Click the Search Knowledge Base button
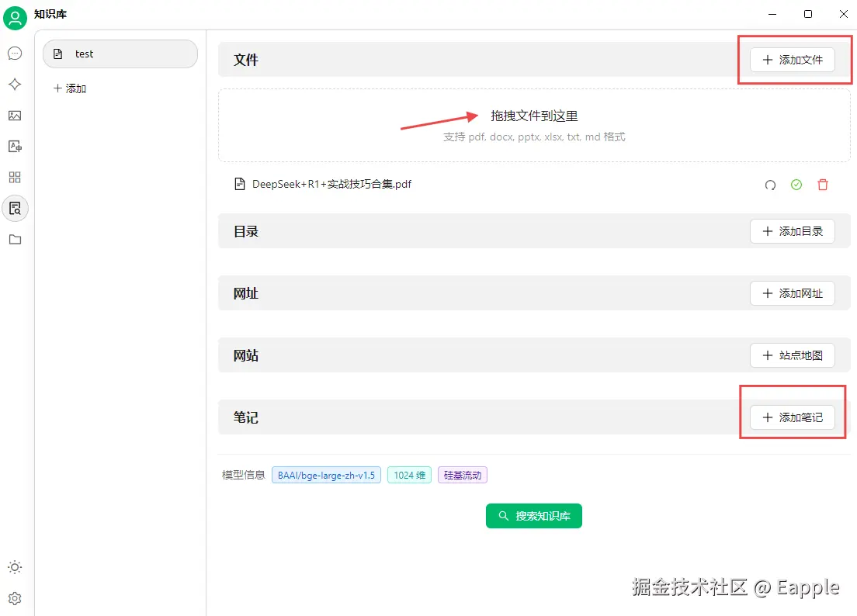Screen dimensions: 857x616 coord(534,515)
